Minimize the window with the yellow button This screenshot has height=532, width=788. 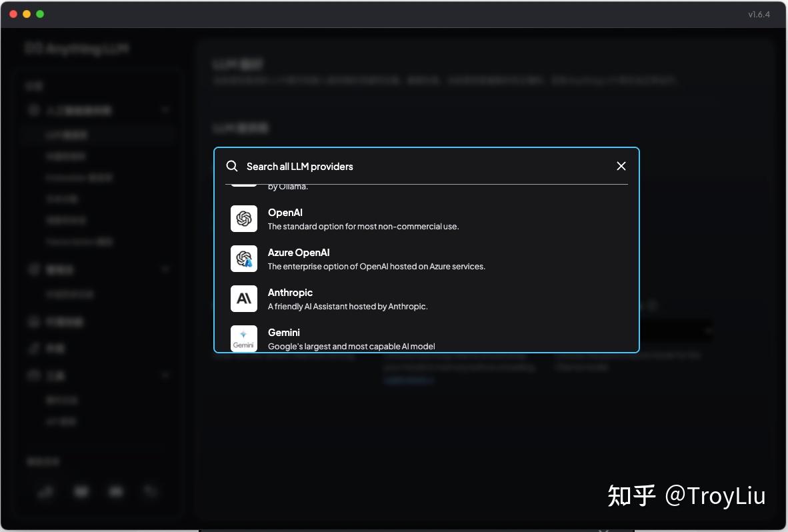pos(27,14)
